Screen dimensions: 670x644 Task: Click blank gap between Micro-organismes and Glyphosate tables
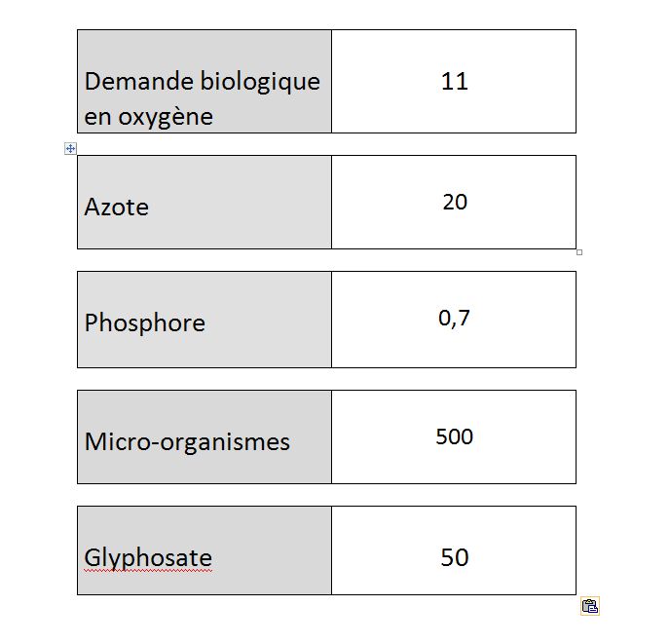(326, 495)
